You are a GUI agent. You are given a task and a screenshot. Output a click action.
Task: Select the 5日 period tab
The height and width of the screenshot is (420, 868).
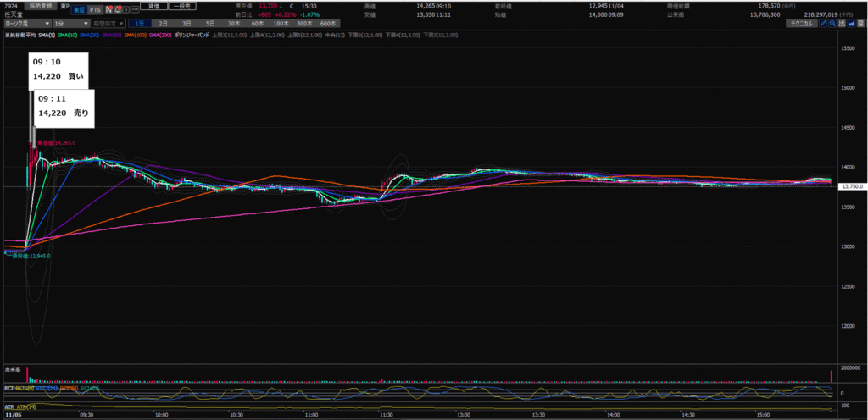[x=209, y=24]
